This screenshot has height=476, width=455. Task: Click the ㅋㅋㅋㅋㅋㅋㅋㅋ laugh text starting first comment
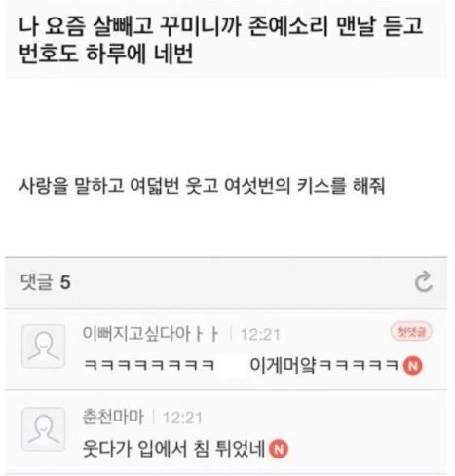(x=149, y=365)
